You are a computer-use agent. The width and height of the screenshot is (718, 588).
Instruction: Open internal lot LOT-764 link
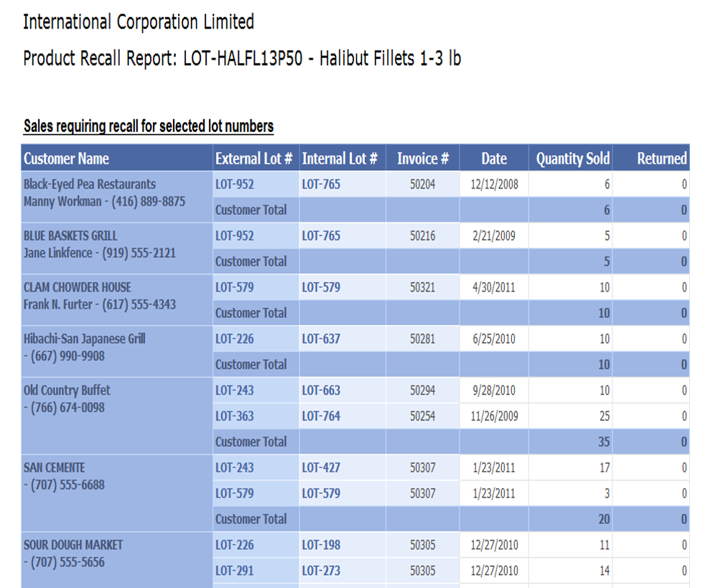point(321,416)
